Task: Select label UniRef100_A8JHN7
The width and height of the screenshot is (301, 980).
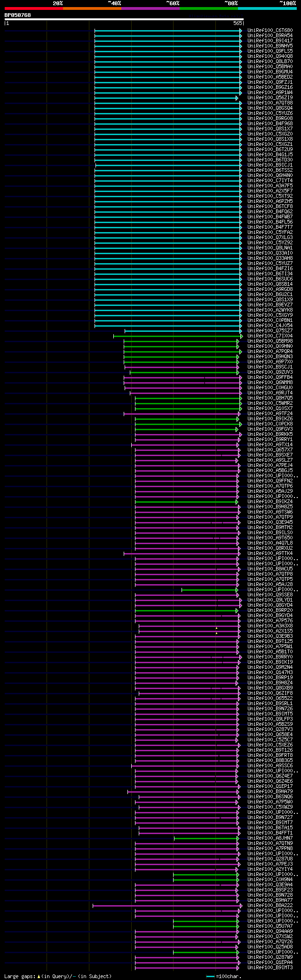Action: click(x=270, y=838)
